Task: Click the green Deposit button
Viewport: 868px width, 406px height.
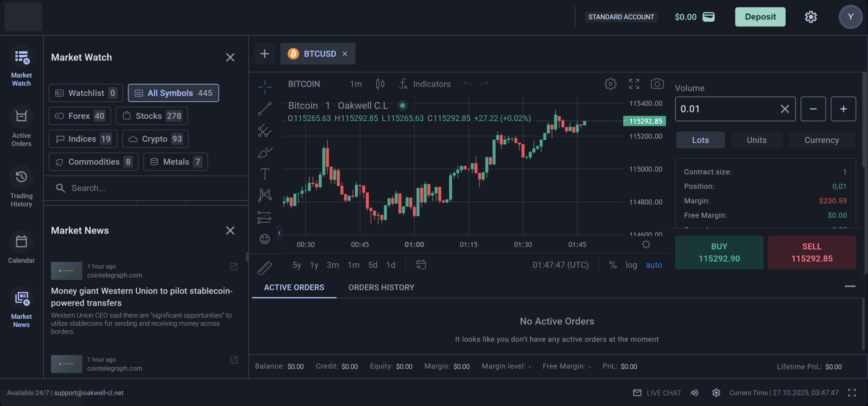Action: point(760,17)
